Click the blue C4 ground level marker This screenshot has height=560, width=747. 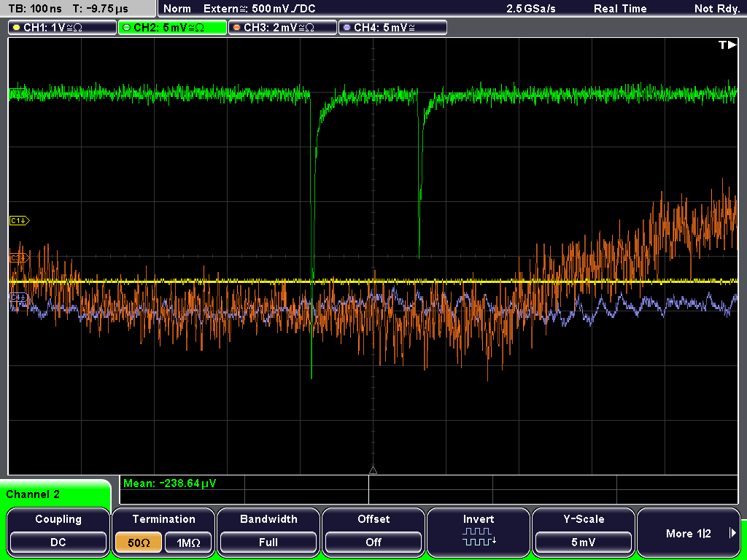(x=20, y=297)
